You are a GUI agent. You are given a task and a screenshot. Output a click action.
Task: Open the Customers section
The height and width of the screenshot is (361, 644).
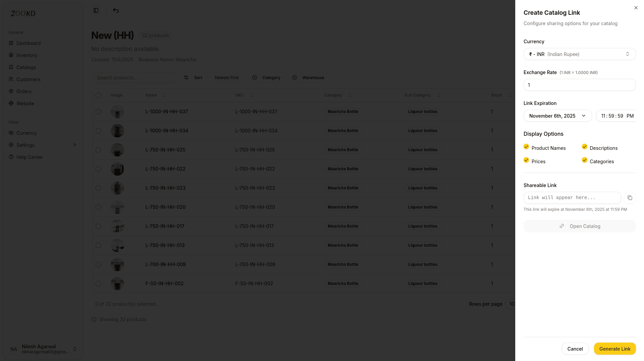[28, 79]
